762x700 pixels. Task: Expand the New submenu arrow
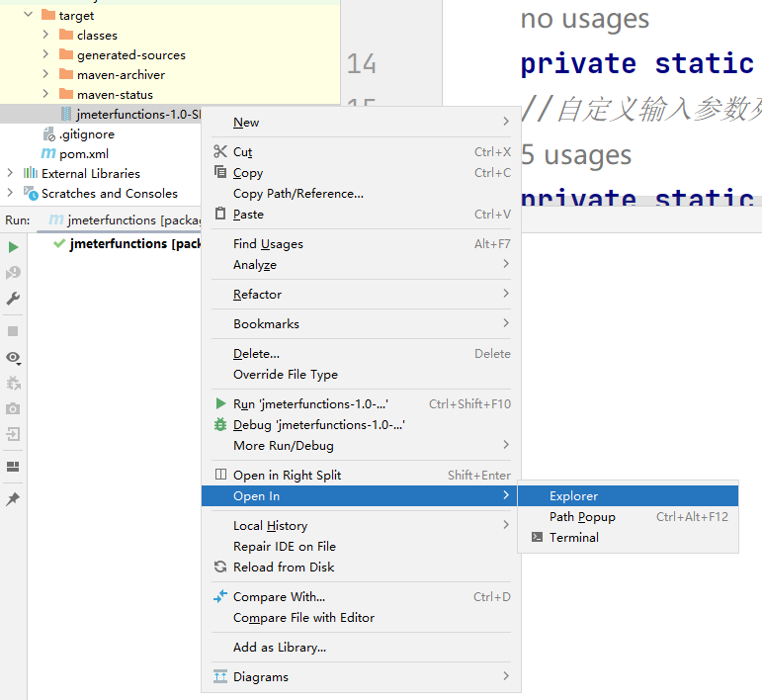(x=506, y=123)
